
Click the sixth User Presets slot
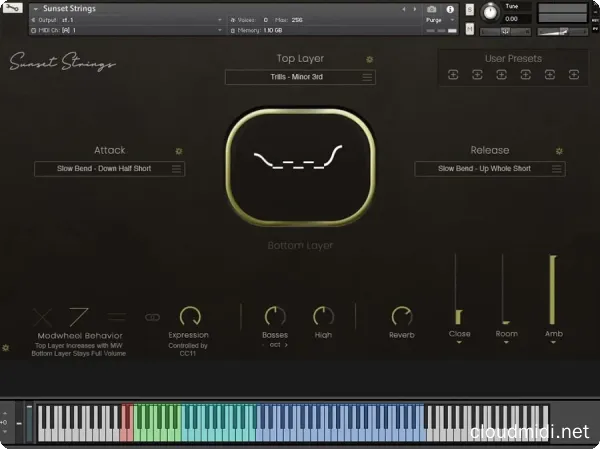click(574, 75)
